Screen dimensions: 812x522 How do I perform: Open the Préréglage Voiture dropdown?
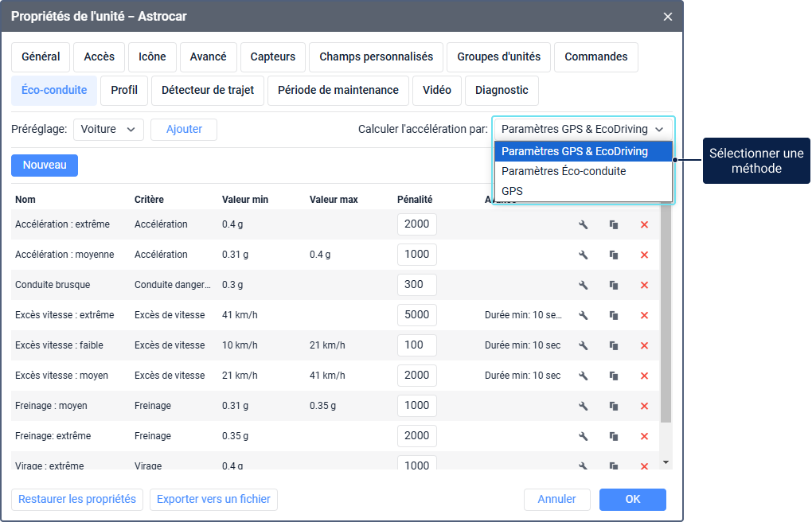[108, 130]
